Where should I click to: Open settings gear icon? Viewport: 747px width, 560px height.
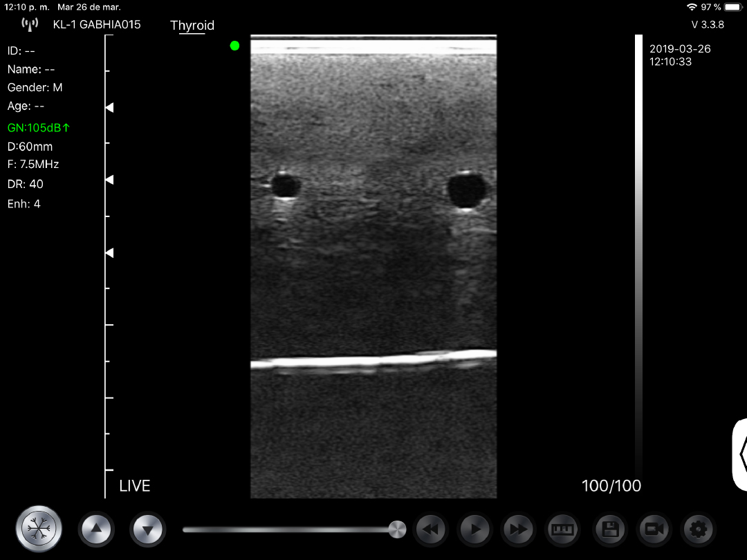tap(698, 530)
